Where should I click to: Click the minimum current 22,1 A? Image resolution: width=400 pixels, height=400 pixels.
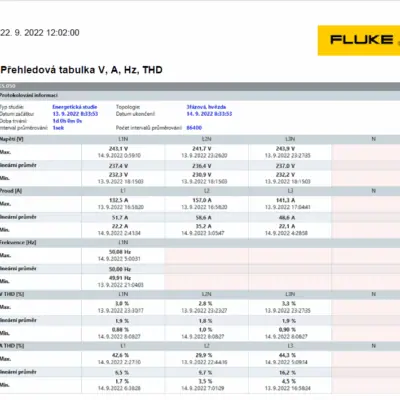[x=287, y=226]
